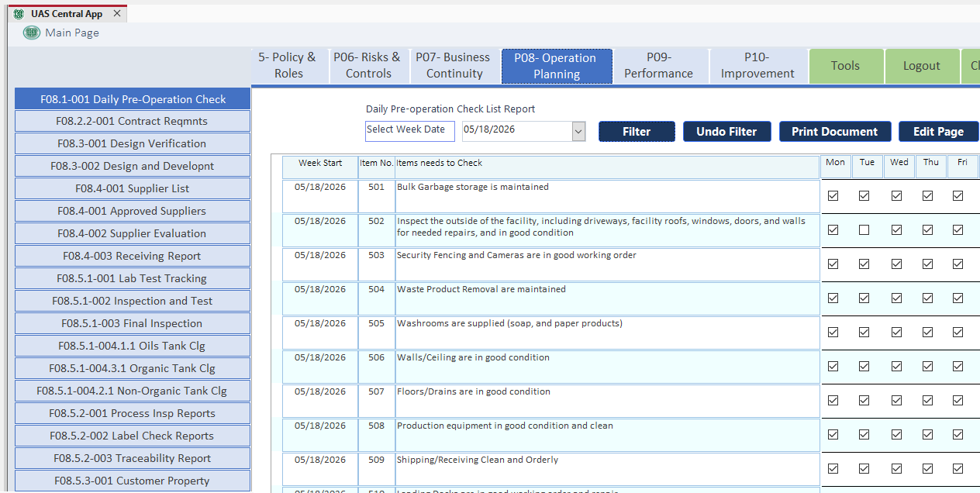
Task: Toggle Friday checkbox for item 505
Action: coord(958,333)
